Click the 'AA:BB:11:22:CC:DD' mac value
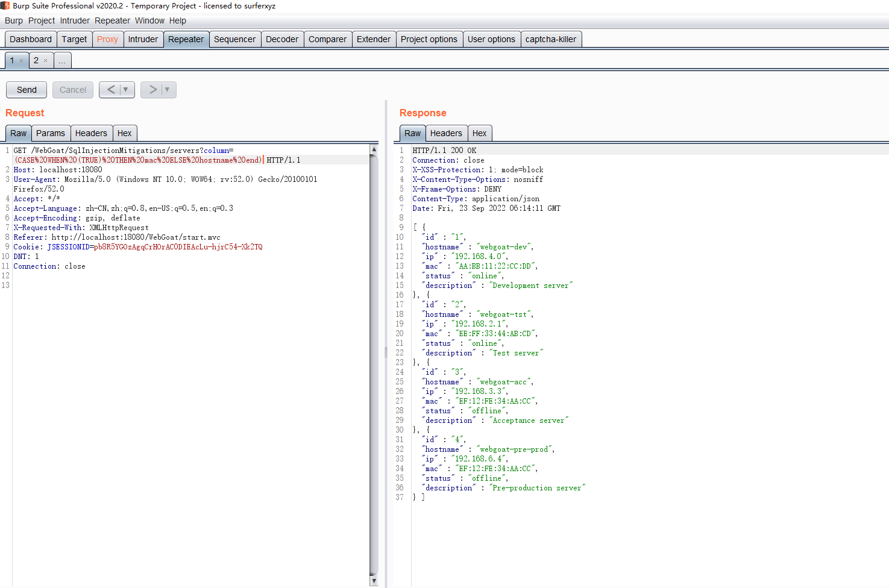889x588 pixels. point(495,266)
